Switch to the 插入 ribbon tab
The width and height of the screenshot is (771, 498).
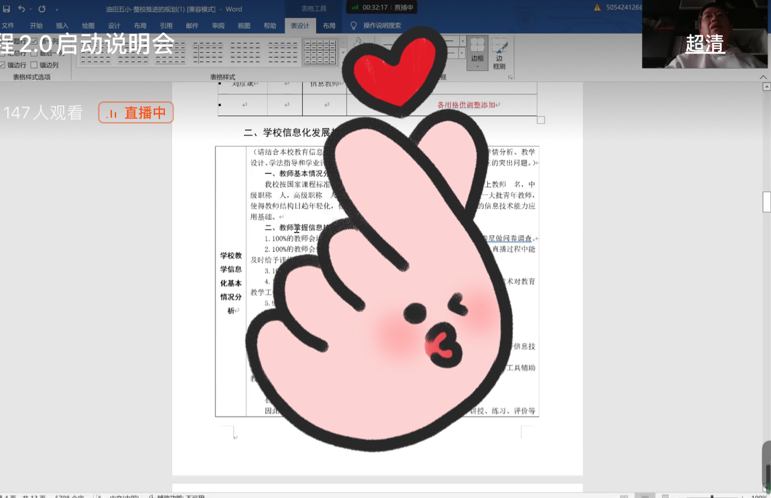point(62,26)
